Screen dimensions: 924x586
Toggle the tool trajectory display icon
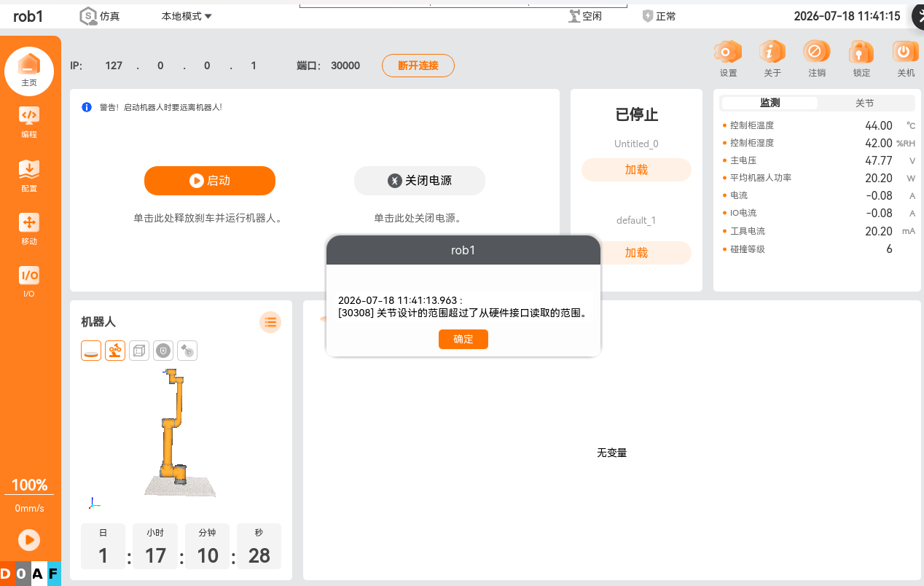coord(187,351)
